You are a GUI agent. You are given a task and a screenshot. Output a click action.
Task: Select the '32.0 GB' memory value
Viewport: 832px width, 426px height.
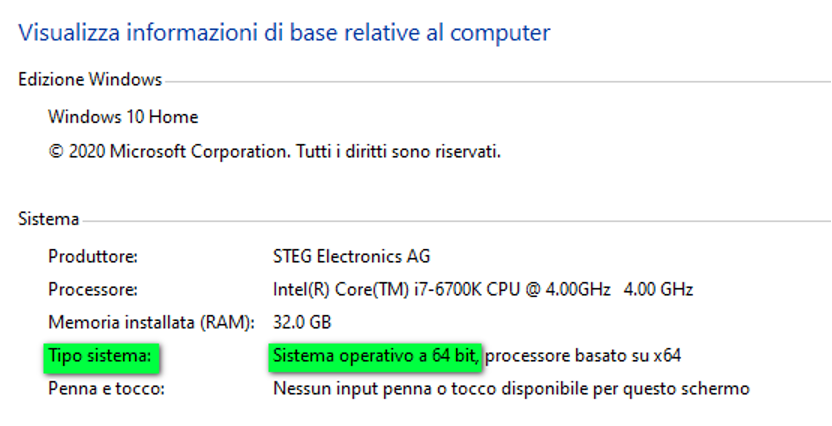point(302,323)
